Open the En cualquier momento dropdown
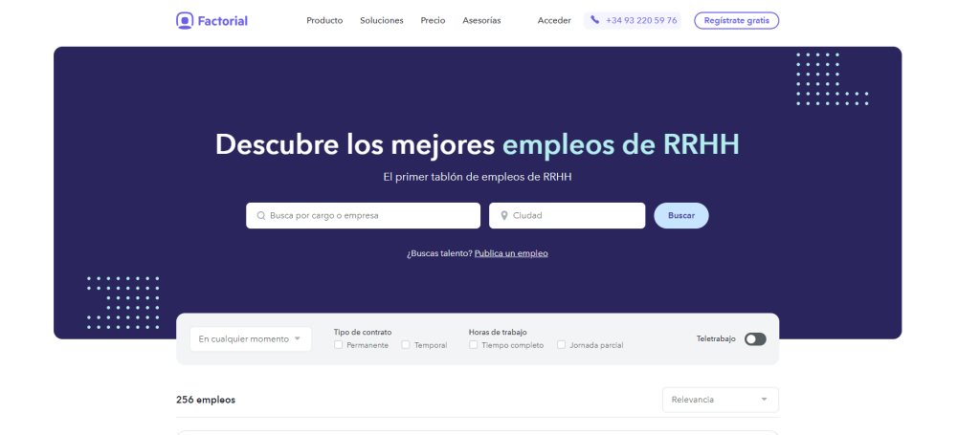Screen dimensions: 980x435 coord(251,338)
